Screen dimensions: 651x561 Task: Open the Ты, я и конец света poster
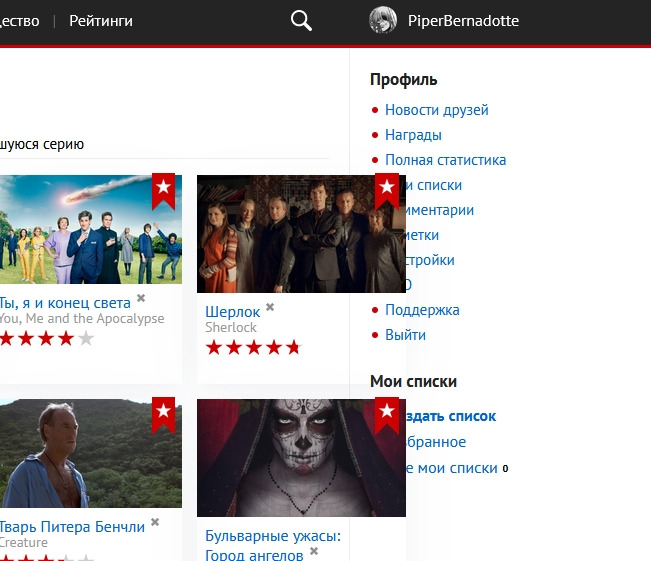(x=91, y=230)
